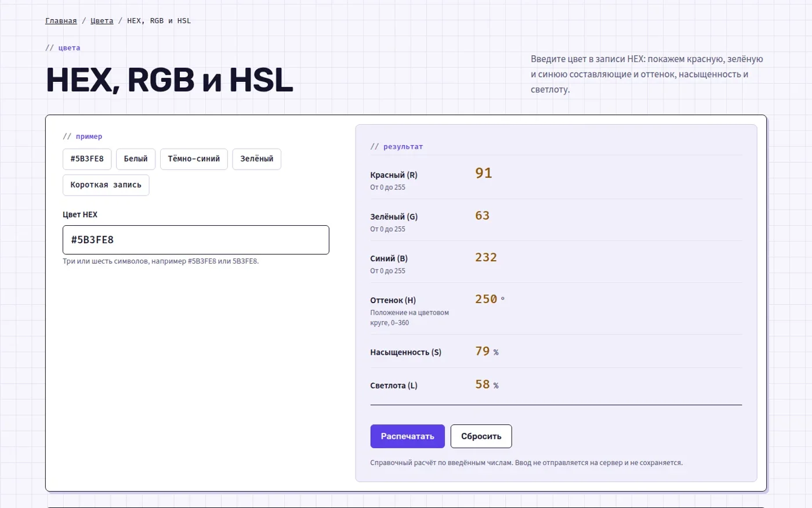Pick the Короткая запись example
The image size is (812, 508).
click(x=106, y=185)
